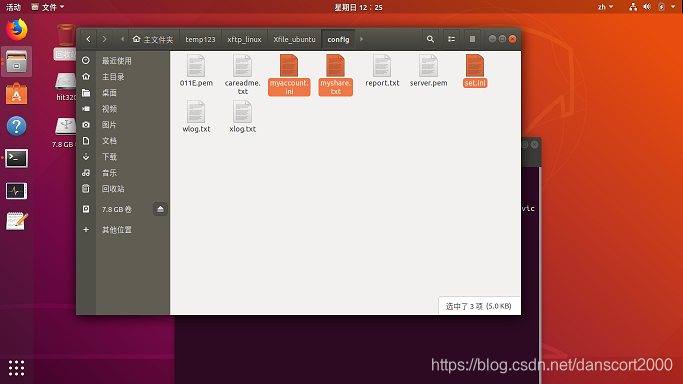The width and height of the screenshot is (683, 384).
Task: Open Help from the dock
Action: 17,126
